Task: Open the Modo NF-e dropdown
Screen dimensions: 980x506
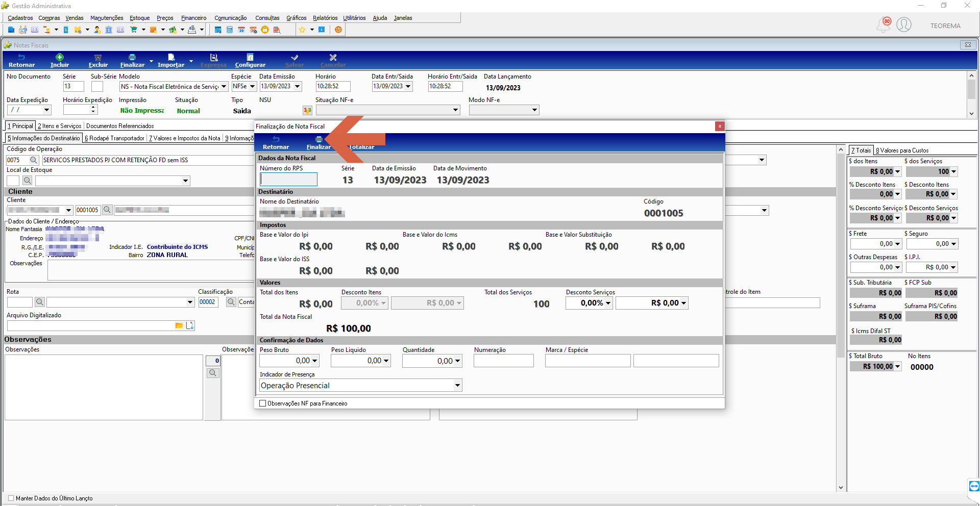Action: [x=534, y=110]
